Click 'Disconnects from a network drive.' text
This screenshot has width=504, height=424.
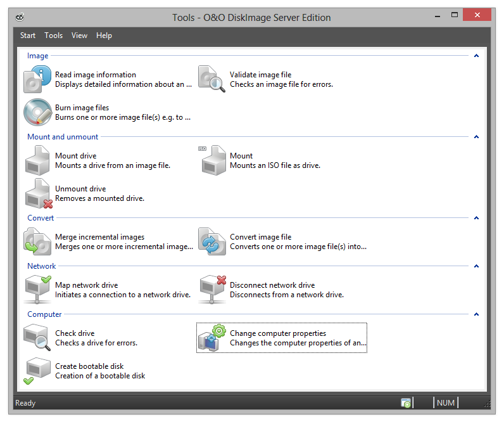coord(287,295)
